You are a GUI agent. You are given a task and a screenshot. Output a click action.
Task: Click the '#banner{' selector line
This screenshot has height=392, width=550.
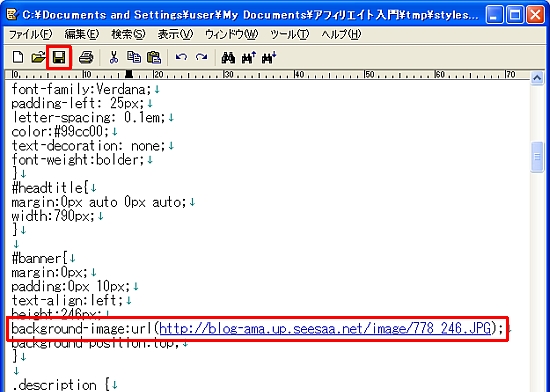pyautogui.click(x=39, y=258)
